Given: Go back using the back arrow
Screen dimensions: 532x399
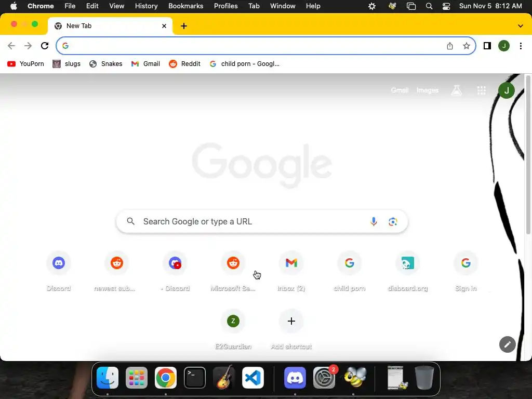Looking at the screenshot, I should [11, 46].
